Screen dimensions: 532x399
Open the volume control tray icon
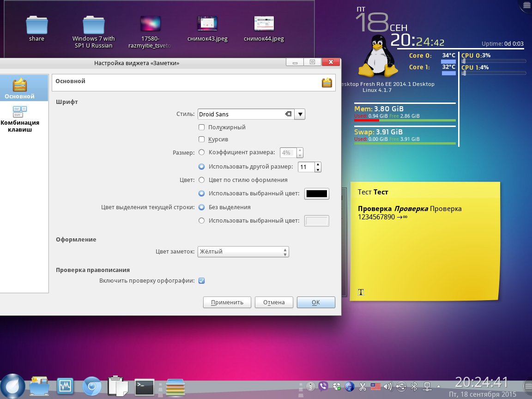387,387
